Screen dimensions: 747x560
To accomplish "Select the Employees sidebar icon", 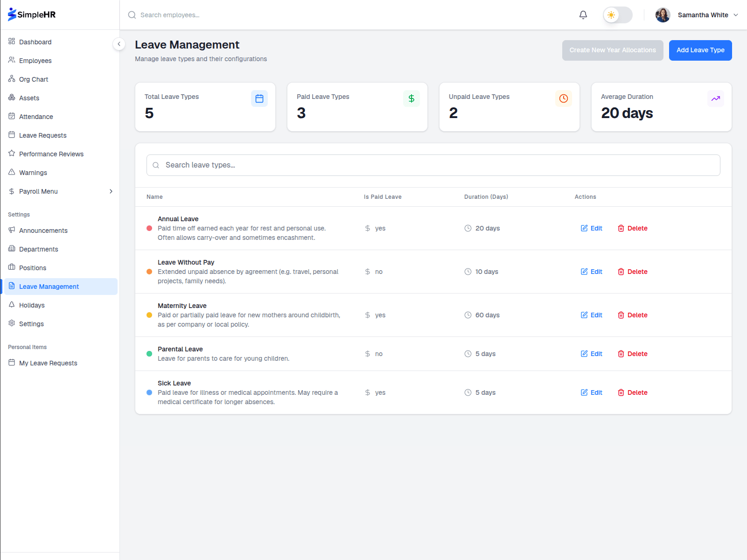I will [11, 60].
